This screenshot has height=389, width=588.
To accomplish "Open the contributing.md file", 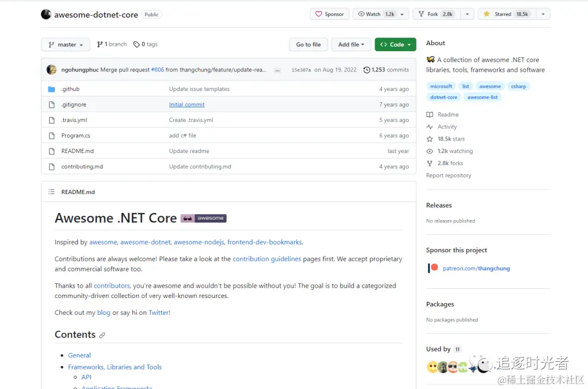I will (82, 167).
